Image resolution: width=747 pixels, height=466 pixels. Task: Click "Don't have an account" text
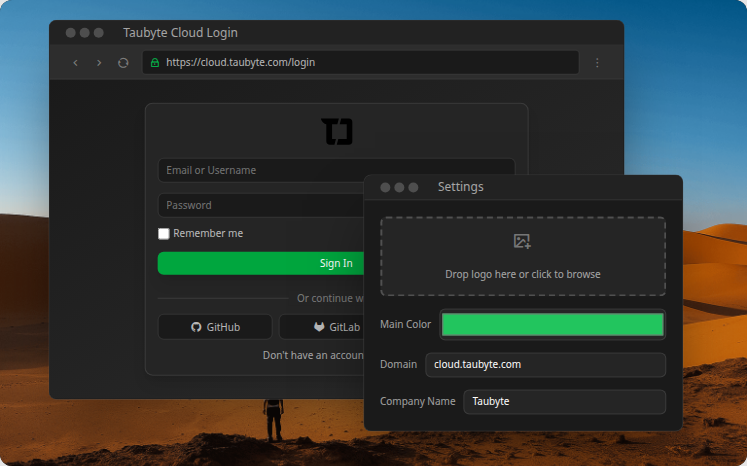(313, 355)
